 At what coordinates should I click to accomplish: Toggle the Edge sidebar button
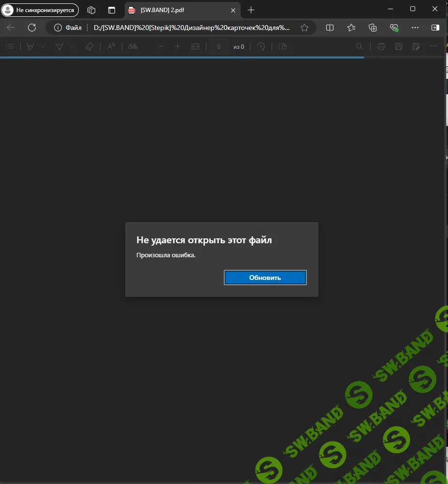click(435, 28)
